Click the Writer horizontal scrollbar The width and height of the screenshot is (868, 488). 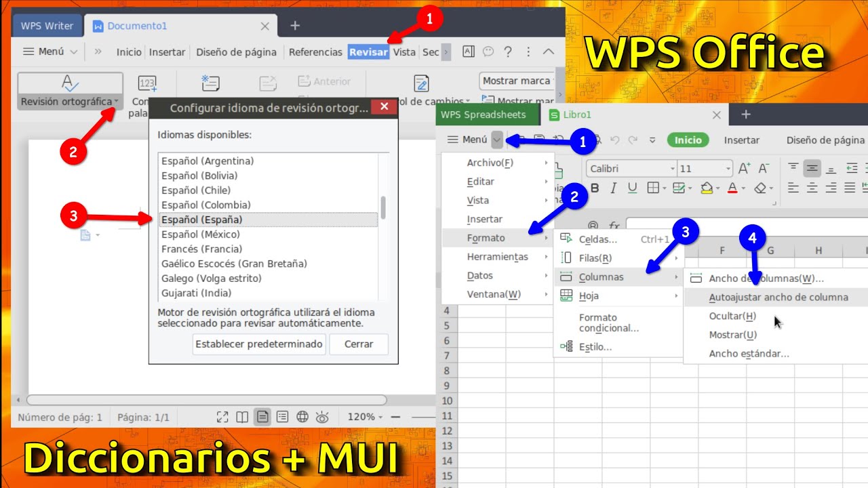(x=205, y=401)
